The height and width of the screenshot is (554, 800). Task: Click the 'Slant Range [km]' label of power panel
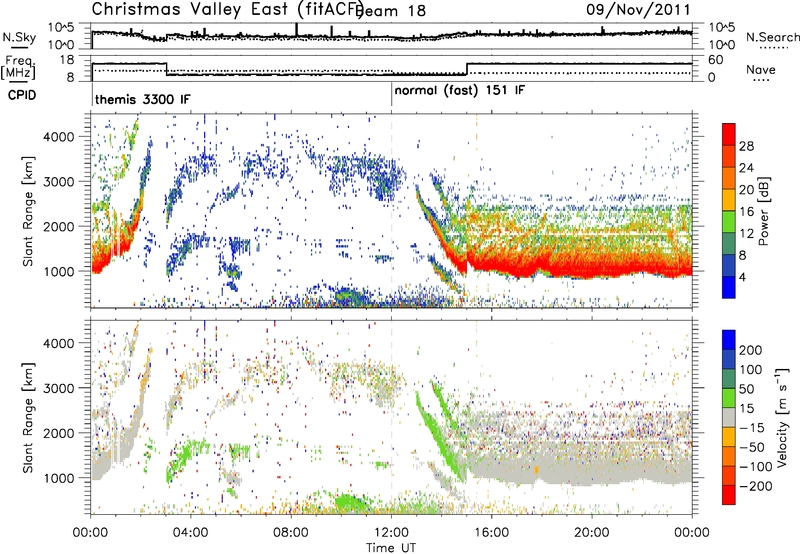[x=28, y=211]
